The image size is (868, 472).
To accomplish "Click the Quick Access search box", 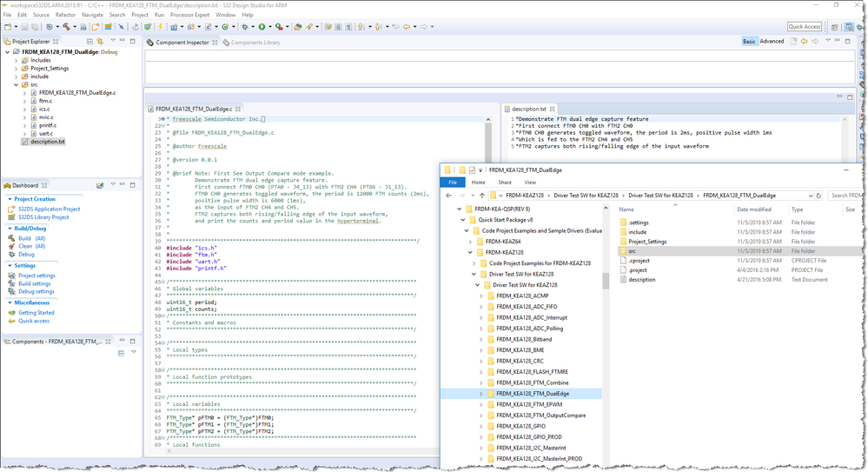I will 804,27.
